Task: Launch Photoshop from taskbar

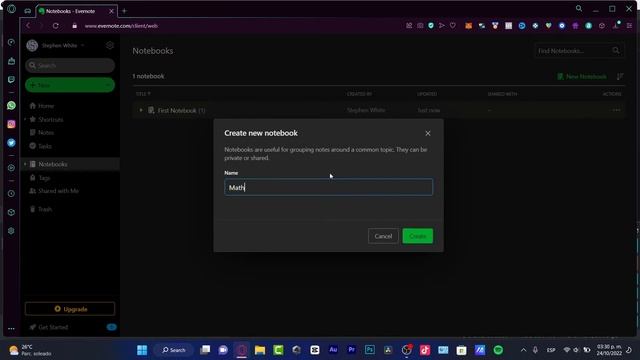Action: tap(370, 350)
